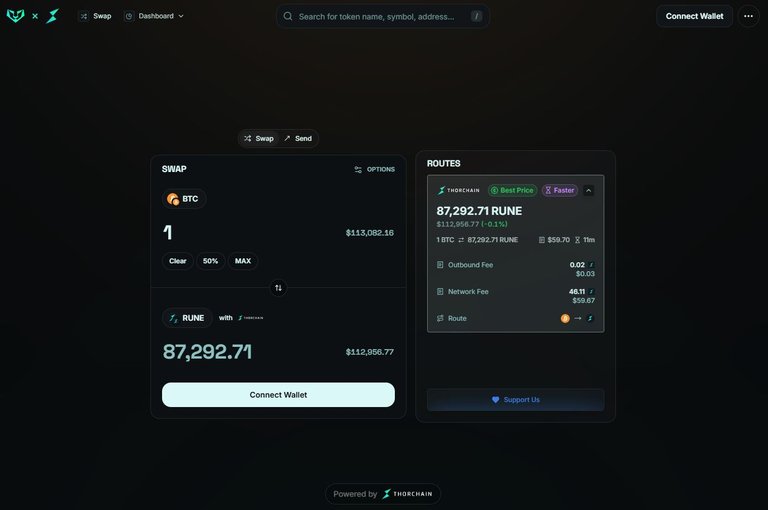Click the Outbound Fee receipt icon

coord(440,265)
